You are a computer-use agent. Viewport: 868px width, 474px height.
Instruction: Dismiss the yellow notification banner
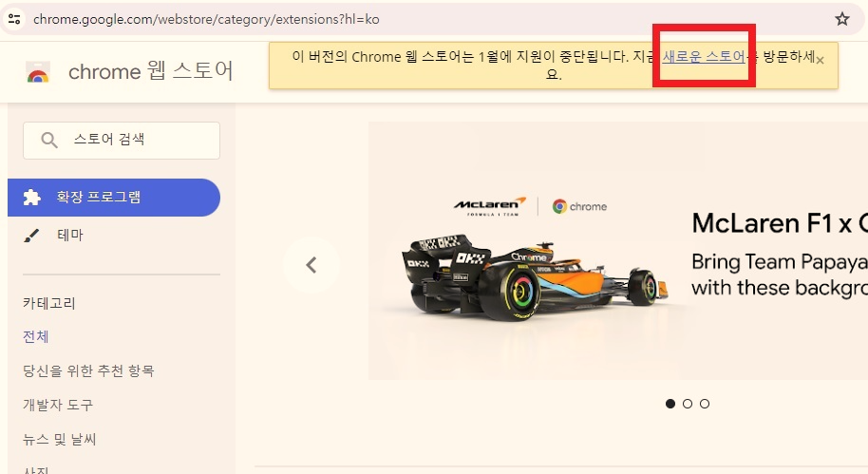(820, 60)
